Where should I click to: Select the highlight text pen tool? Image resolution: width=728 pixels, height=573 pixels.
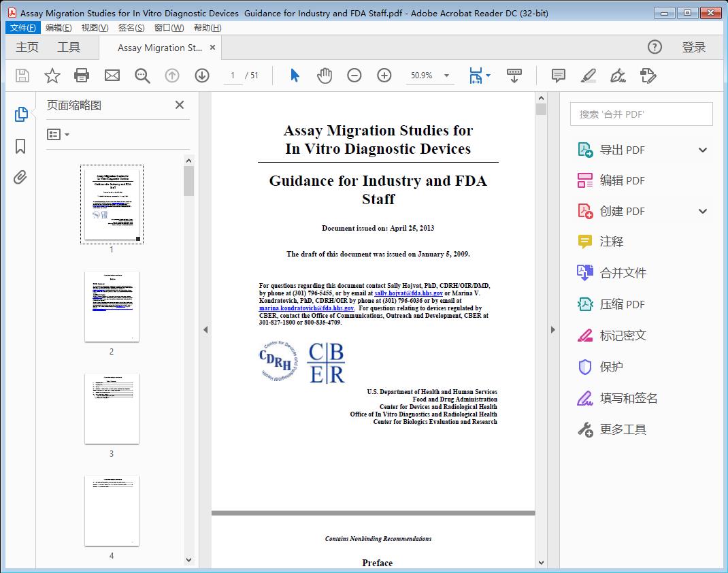click(x=589, y=76)
